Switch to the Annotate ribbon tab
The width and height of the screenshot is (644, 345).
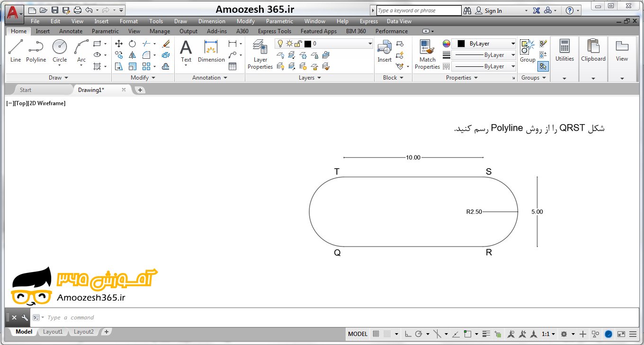71,31
